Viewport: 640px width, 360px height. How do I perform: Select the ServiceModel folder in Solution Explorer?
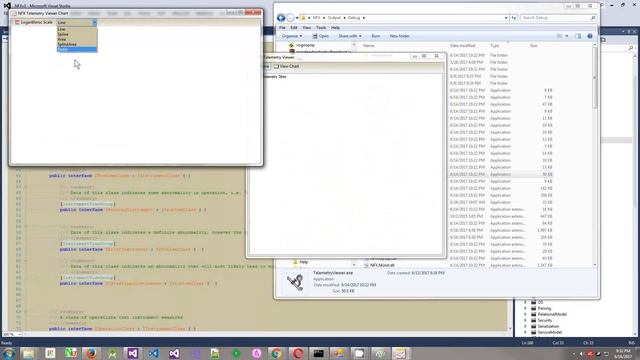coord(549,332)
